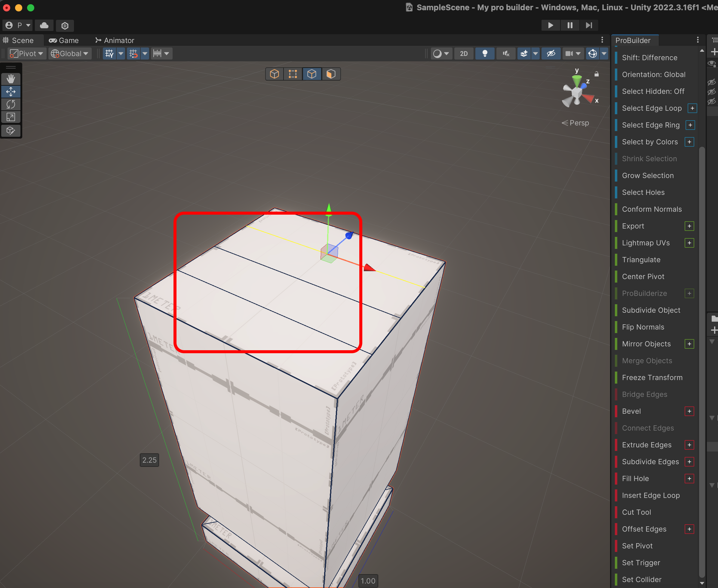Switch to ProBuilder vertex selection mode
This screenshot has width=718, height=588.
(x=293, y=74)
